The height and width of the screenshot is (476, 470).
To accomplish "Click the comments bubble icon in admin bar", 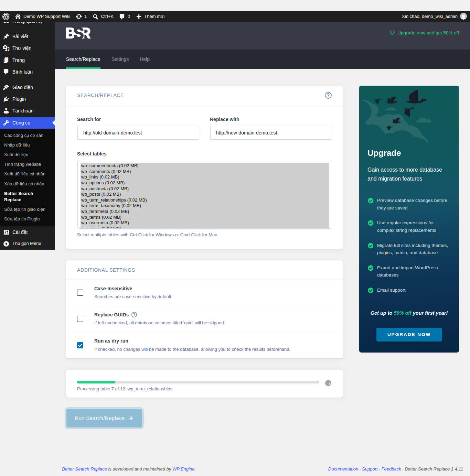I will [x=122, y=17].
